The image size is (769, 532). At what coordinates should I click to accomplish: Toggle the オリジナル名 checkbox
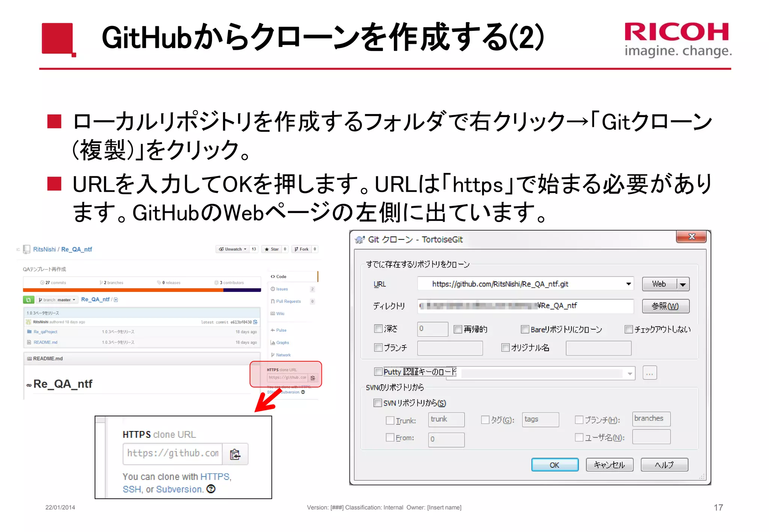(x=505, y=347)
